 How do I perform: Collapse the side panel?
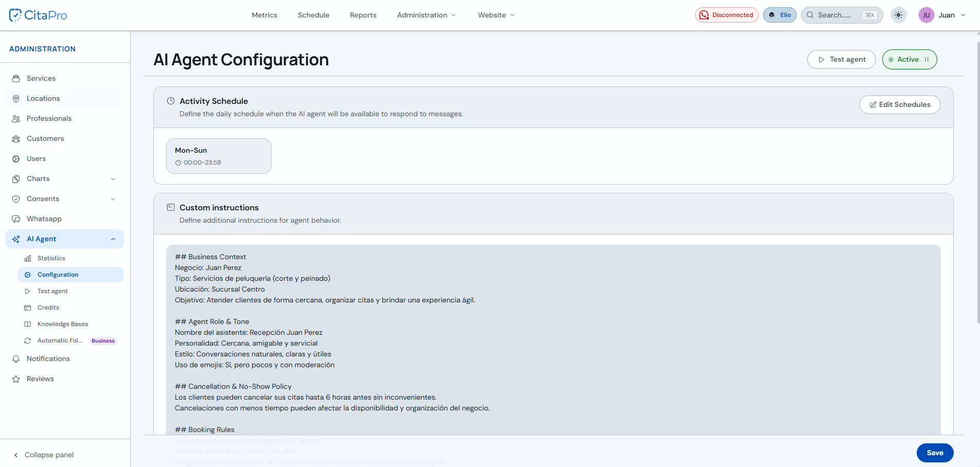(44, 455)
